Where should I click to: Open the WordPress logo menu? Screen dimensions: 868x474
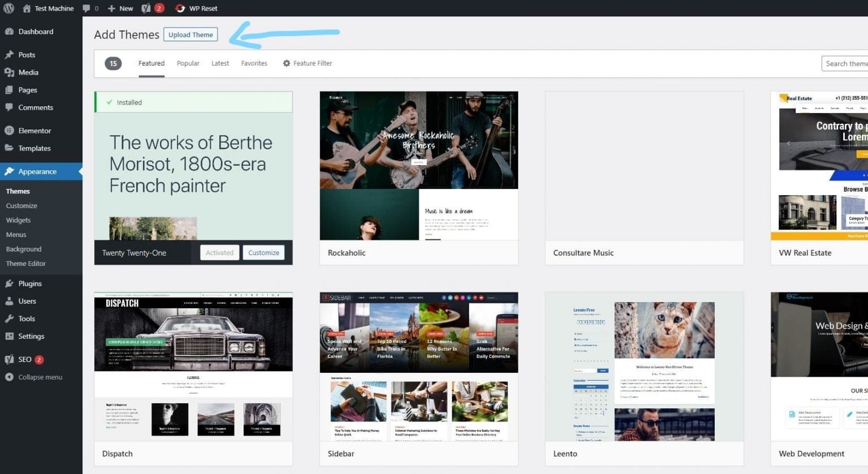click(x=8, y=8)
